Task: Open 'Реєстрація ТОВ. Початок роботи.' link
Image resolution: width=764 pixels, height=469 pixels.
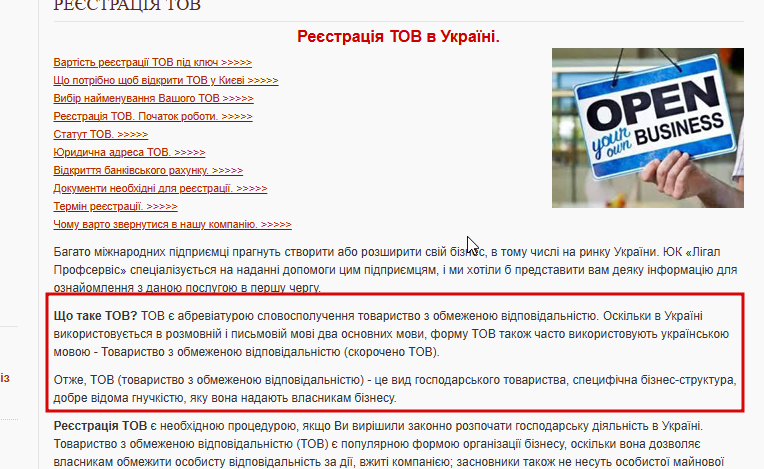Action: click(153, 116)
